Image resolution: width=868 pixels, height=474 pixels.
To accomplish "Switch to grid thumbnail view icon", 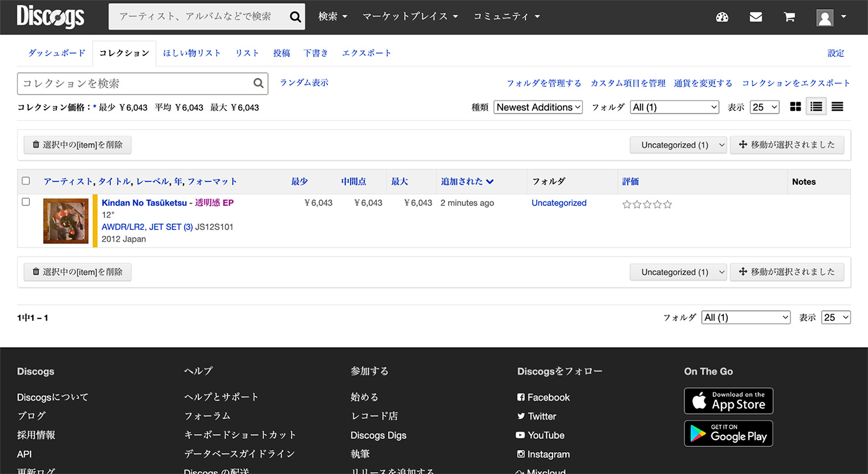I will click(795, 107).
